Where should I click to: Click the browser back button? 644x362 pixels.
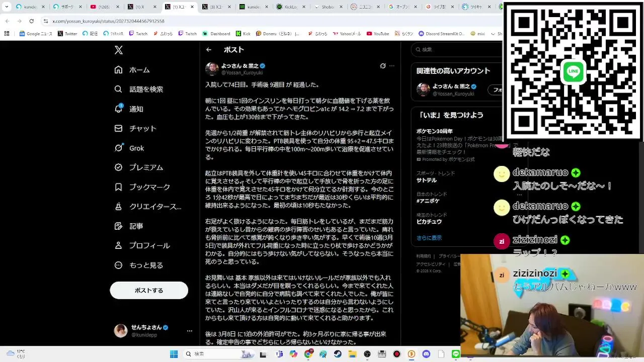[x=7, y=21]
